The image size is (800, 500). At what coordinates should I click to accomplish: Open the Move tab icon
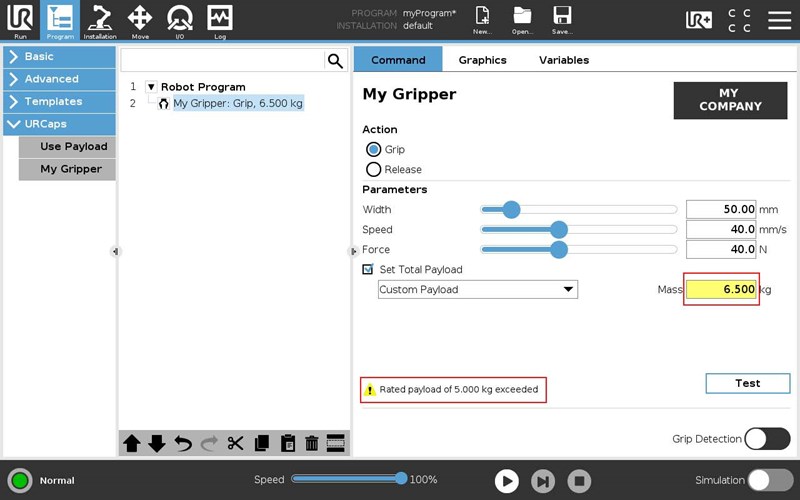140,20
